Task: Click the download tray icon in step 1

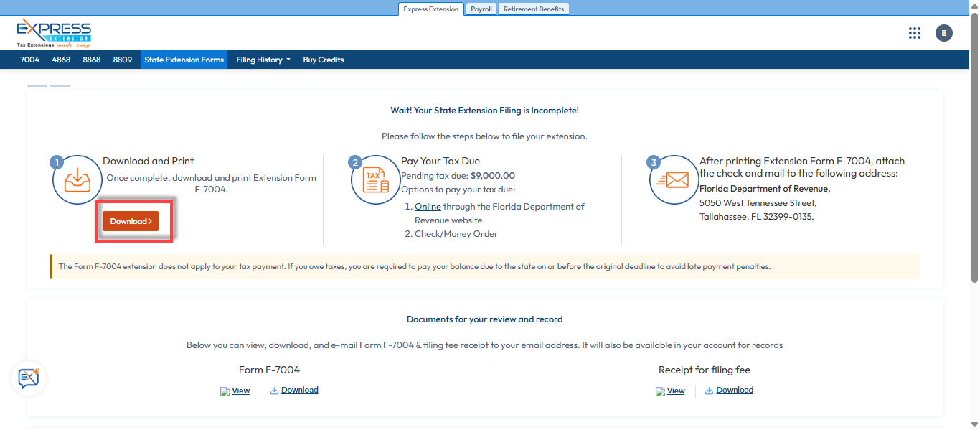Action: pyautogui.click(x=77, y=179)
